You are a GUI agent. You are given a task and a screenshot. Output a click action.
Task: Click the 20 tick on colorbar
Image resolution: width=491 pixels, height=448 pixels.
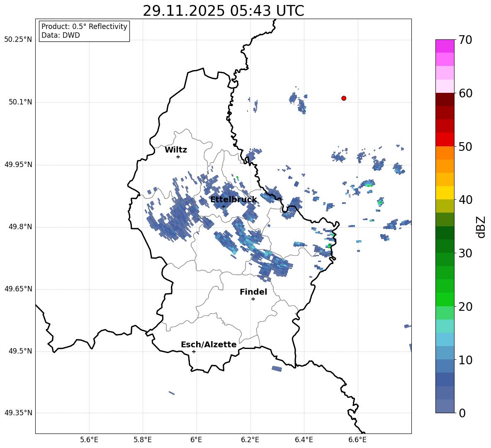[x=465, y=307]
